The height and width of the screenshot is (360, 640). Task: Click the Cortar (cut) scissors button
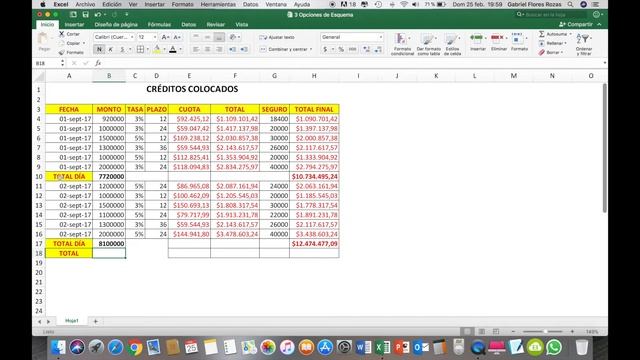[x=69, y=34]
